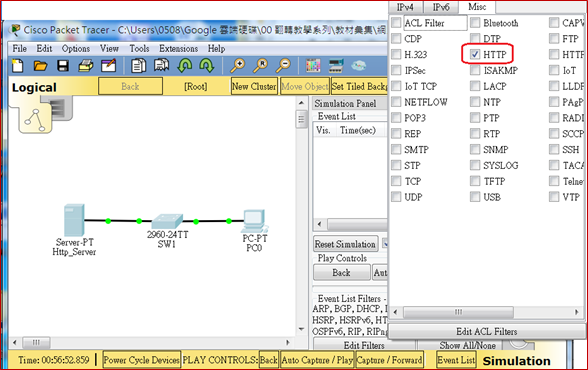Viewport: 588px width, 370px height.
Task: Select the Http_Server device icon
Action: point(74,220)
